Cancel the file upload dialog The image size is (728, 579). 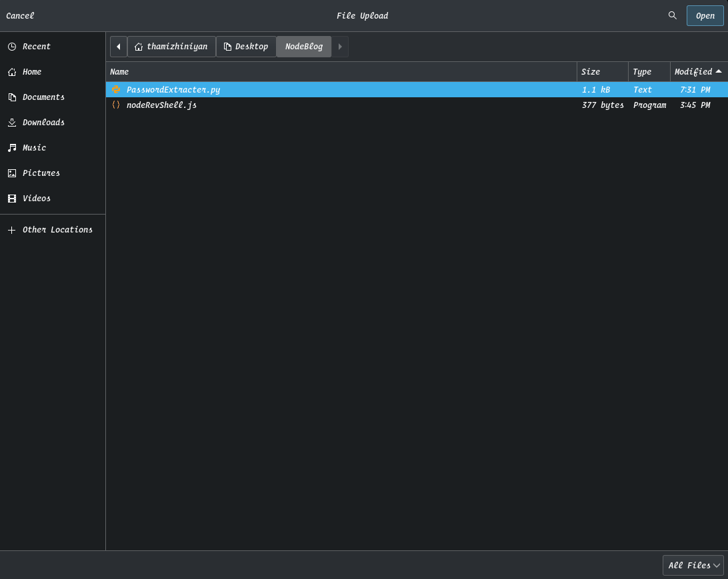(20, 15)
